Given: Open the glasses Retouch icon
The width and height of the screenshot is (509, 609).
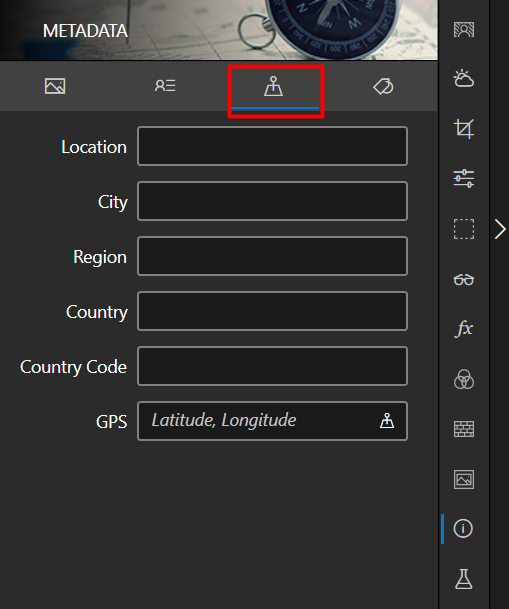Looking at the screenshot, I should (464, 279).
